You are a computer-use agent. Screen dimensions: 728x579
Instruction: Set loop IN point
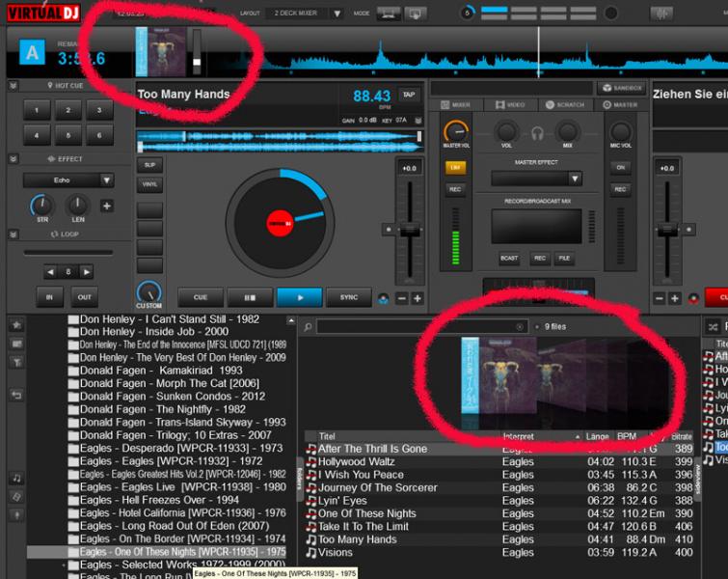(x=50, y=297)
